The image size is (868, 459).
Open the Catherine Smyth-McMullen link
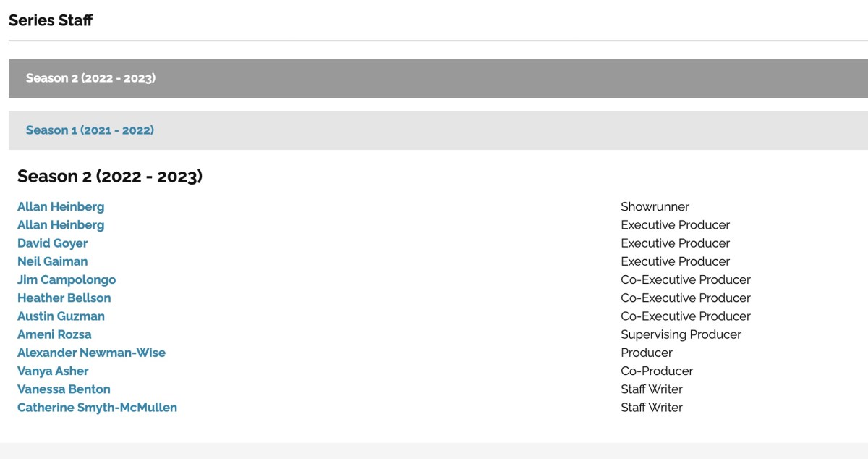click(x=97, y=408)
